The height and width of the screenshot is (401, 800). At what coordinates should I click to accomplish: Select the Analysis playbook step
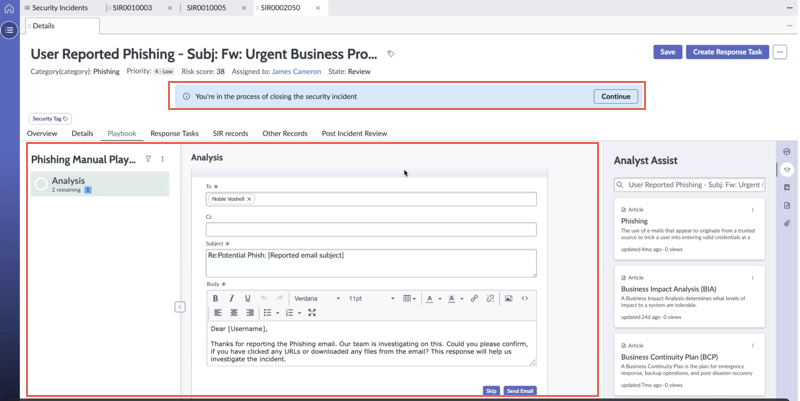(100, 184)
